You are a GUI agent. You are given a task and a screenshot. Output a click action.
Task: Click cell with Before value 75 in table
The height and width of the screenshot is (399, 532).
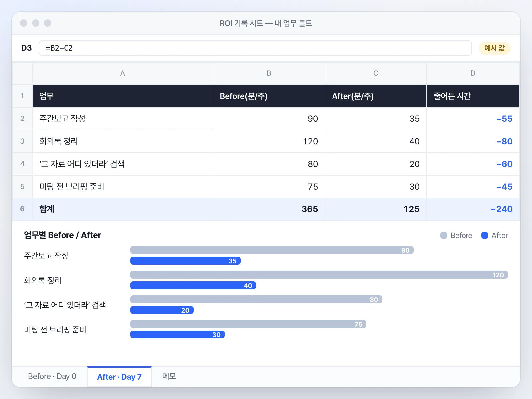pos(269,187)
